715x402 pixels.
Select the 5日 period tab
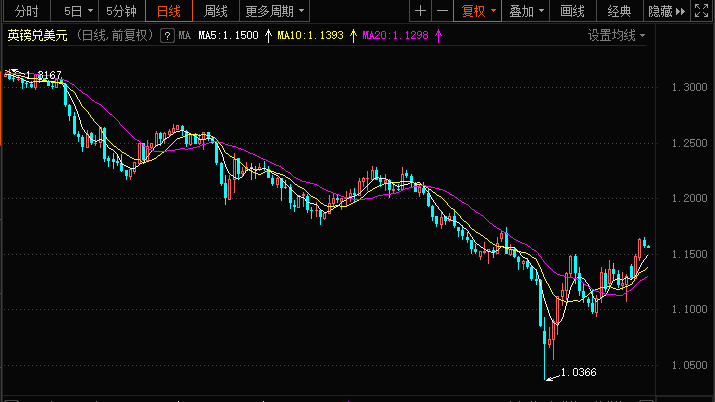[73, 11]
